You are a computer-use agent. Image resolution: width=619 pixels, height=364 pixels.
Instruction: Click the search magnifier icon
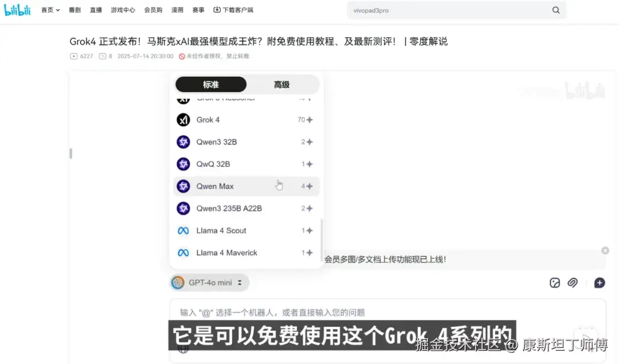tap(555, 10)
